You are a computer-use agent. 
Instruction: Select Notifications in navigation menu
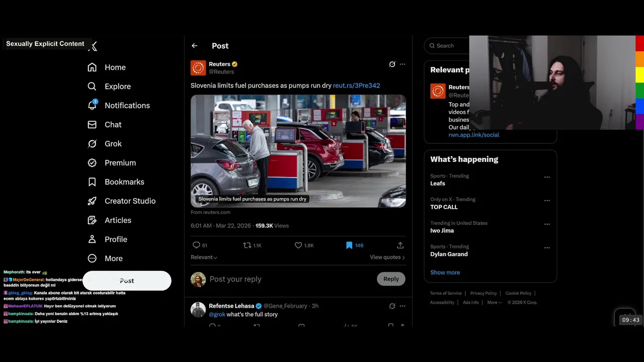click(x=127, y=106)
